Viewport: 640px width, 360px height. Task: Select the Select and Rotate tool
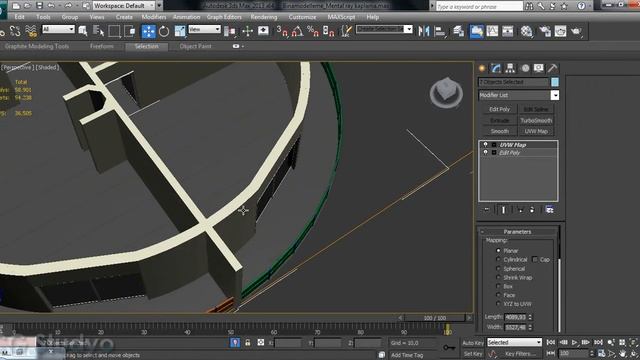point(164,31)
